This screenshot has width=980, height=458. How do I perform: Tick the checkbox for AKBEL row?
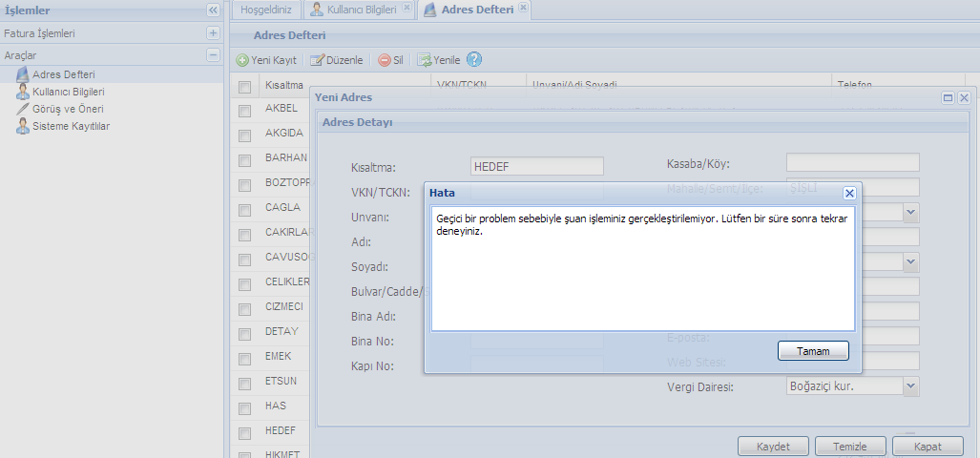244,109
